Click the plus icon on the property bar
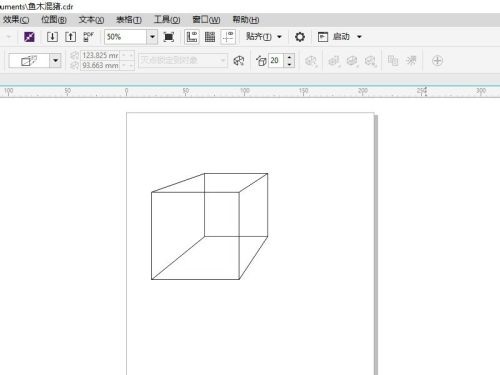Image resolution: width=500 pixels, height=375 pixels. 437,61
